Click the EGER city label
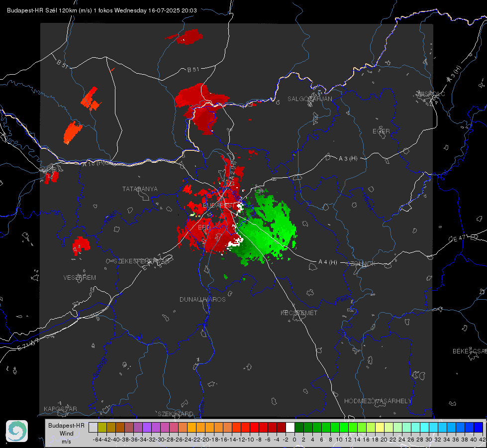 click(x=381, y=131)
